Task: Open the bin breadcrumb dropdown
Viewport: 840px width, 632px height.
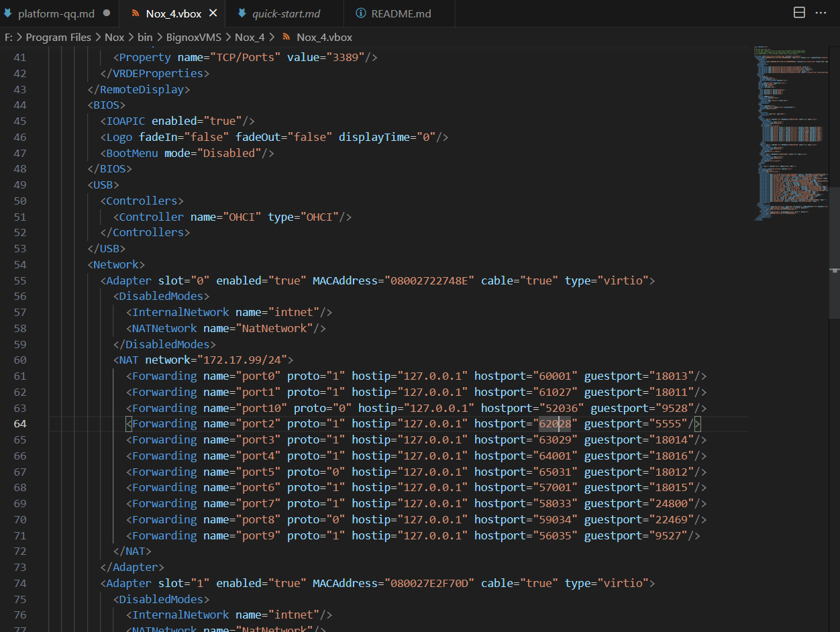Action: click(x=145, y=37)
